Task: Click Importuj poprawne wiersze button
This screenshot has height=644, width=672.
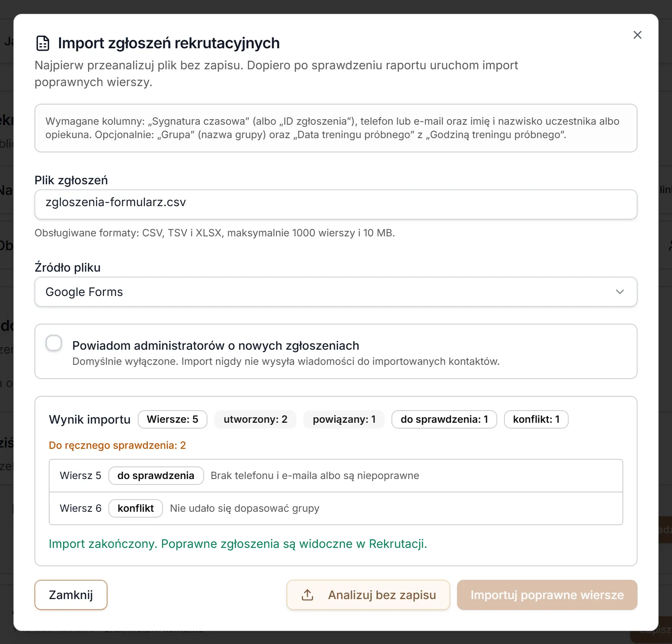Action: pyautogui.click(x=547, y=595)
